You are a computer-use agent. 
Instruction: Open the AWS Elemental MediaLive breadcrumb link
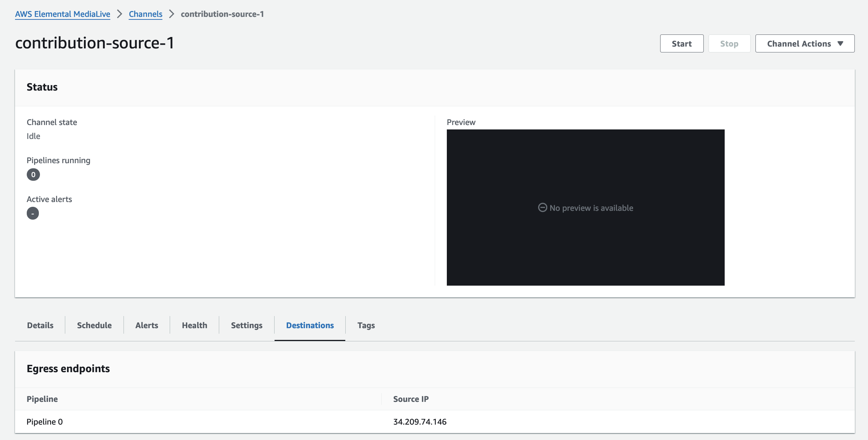(x=63, y=14)
